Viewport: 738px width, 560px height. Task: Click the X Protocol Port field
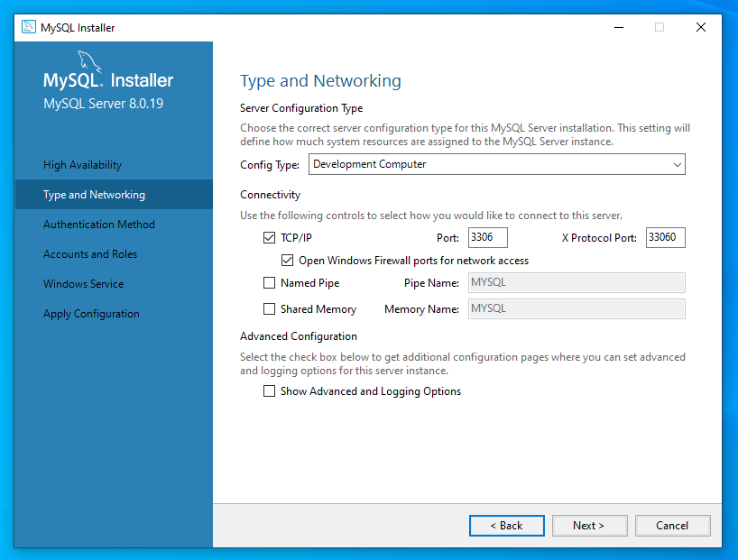[x=665, y=238]
